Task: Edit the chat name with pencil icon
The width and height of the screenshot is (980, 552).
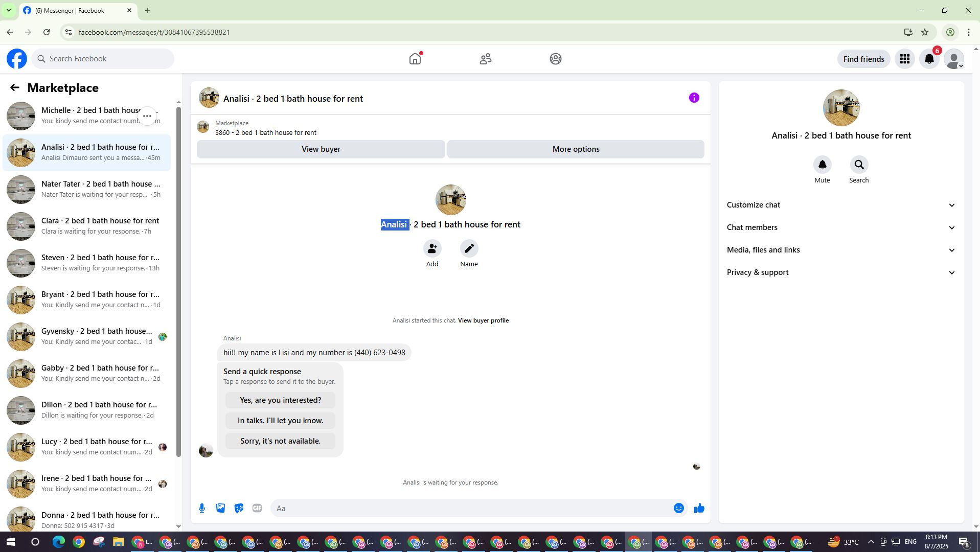Action: [x=469, y=248]
